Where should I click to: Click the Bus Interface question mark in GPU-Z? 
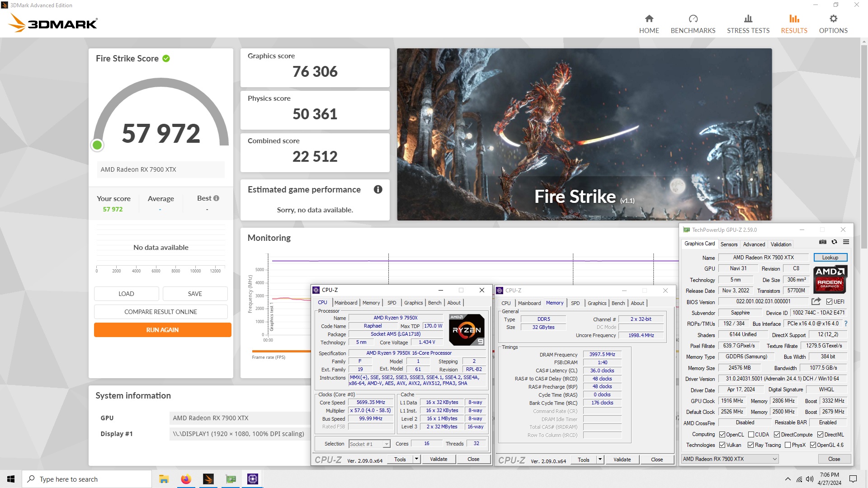click(845, 324)
